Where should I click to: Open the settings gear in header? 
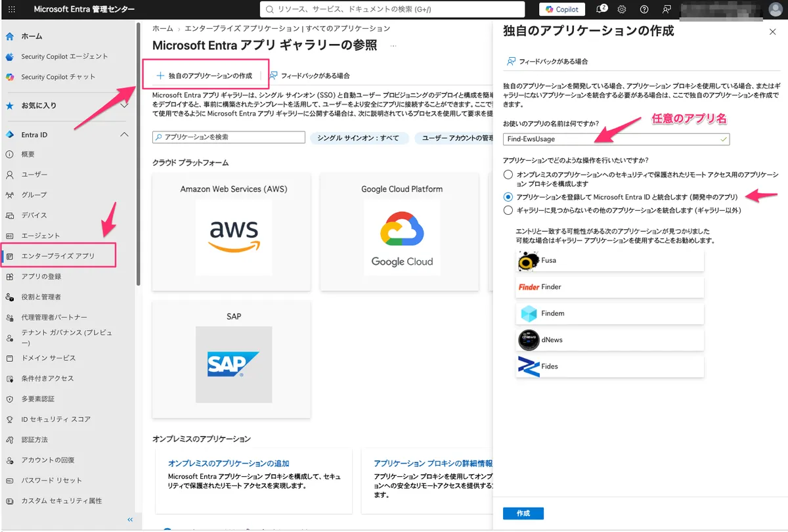pos(622,9)
